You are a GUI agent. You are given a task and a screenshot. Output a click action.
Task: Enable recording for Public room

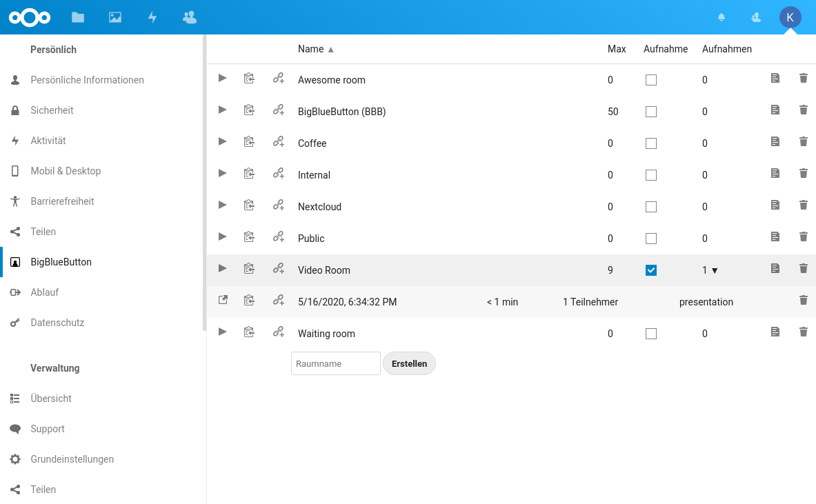651,239
